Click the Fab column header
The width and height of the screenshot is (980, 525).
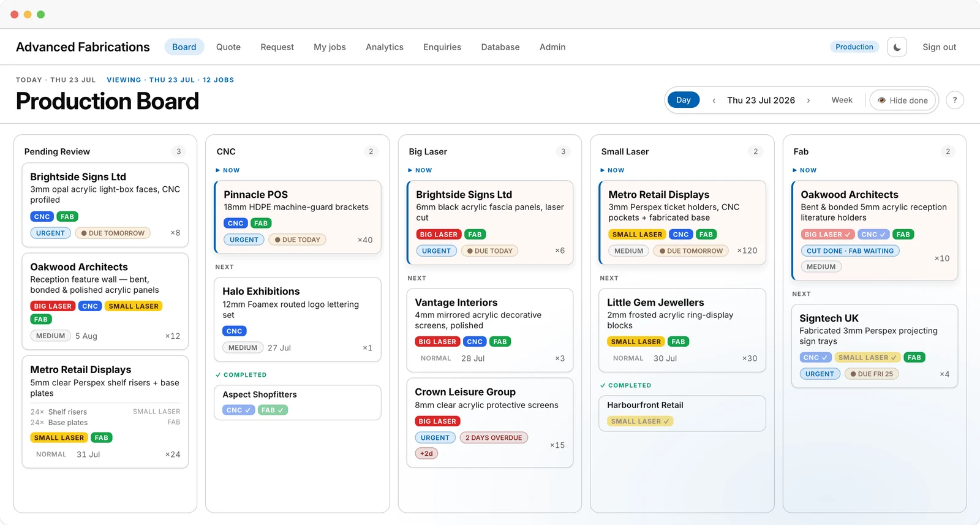[x=801, y=151]
